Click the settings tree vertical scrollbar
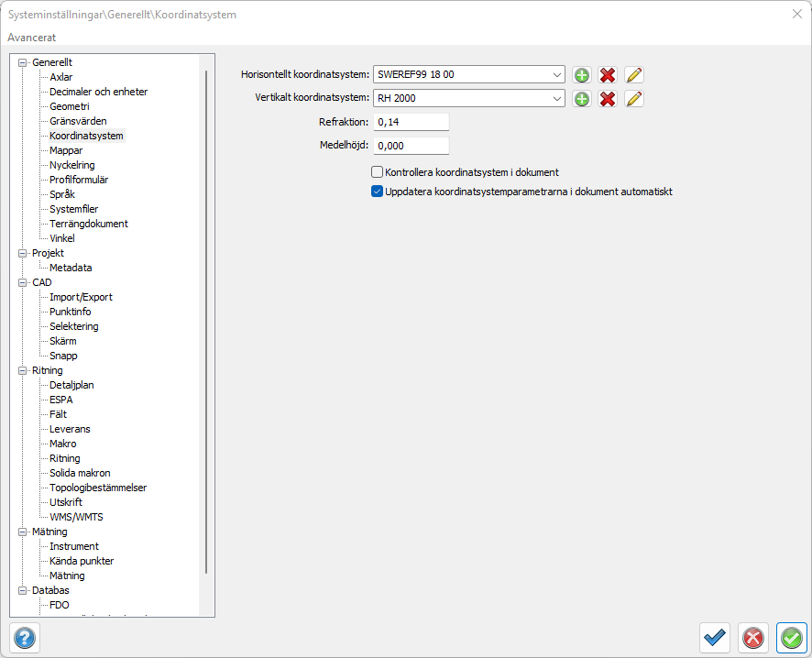812x658 pixels. tap(206, 321)
